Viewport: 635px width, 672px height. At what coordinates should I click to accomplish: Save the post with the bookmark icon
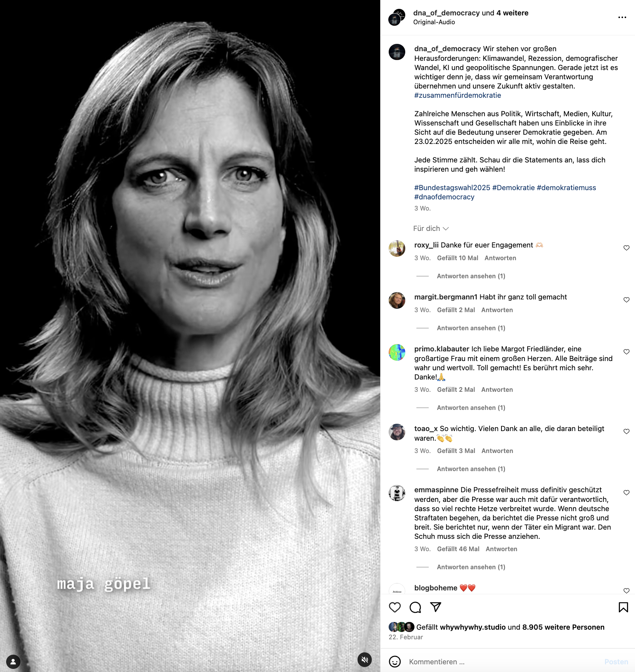[x=623, y=607]
